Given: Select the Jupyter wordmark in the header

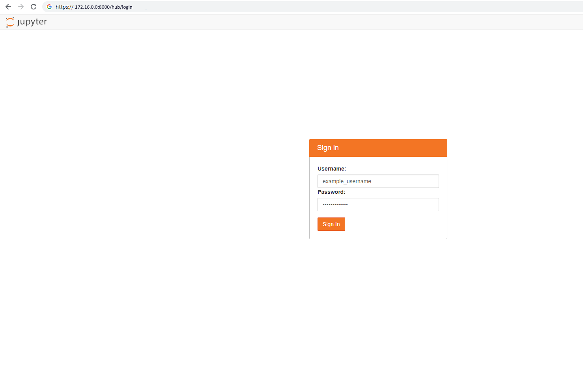Looking at the screenshot, I should tap(32, 22).
